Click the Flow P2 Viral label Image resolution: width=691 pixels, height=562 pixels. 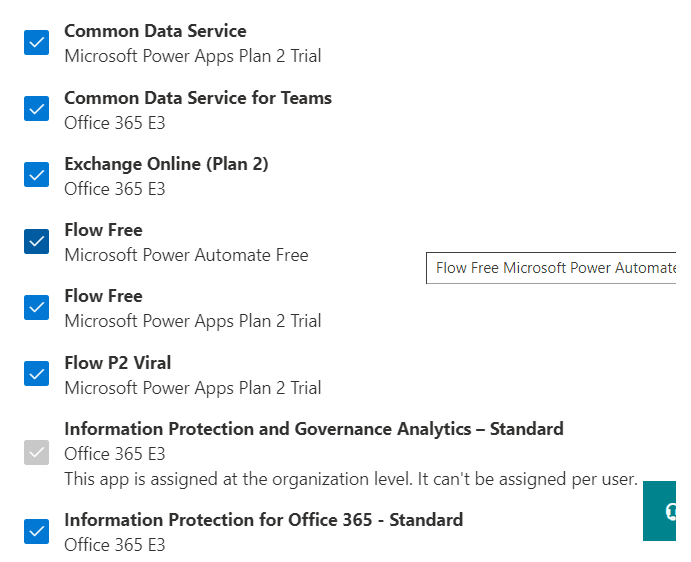118,362
